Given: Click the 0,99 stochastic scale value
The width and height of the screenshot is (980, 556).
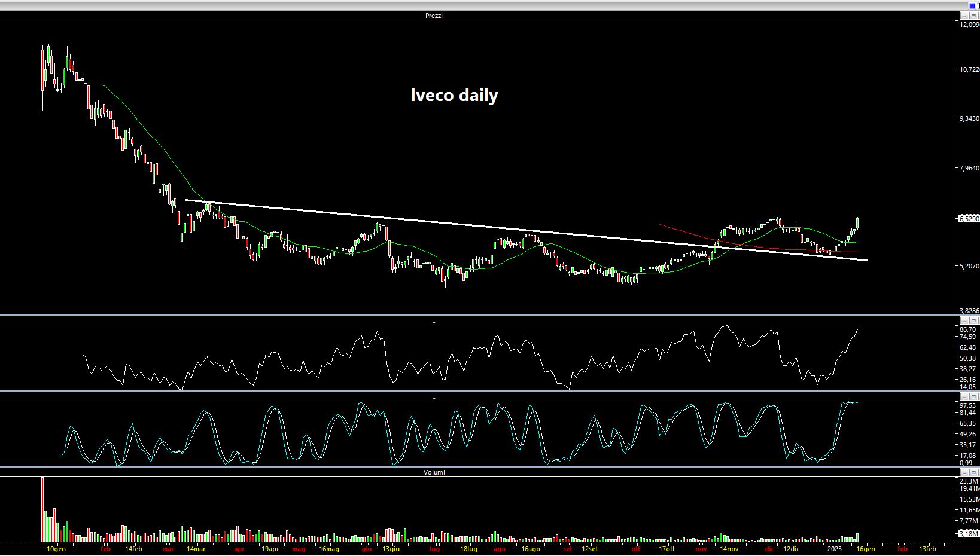Looking at the screenshot, I should point(966,462).
